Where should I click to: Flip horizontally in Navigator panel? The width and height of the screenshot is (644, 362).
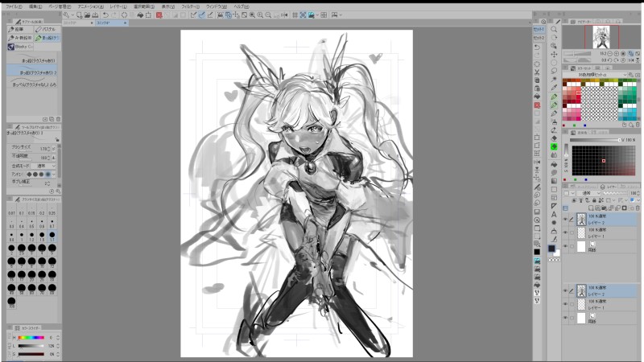tap(631, 60)
